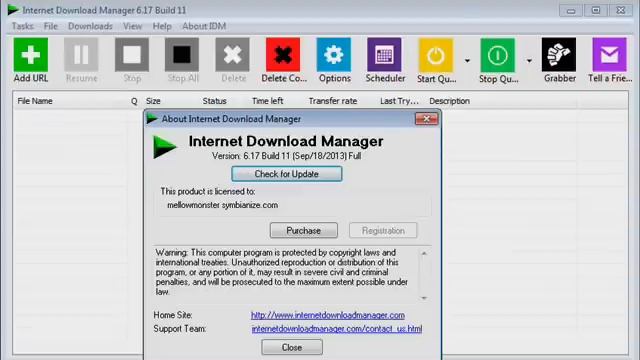Sort by the Description column header

[x=449, y=101]
